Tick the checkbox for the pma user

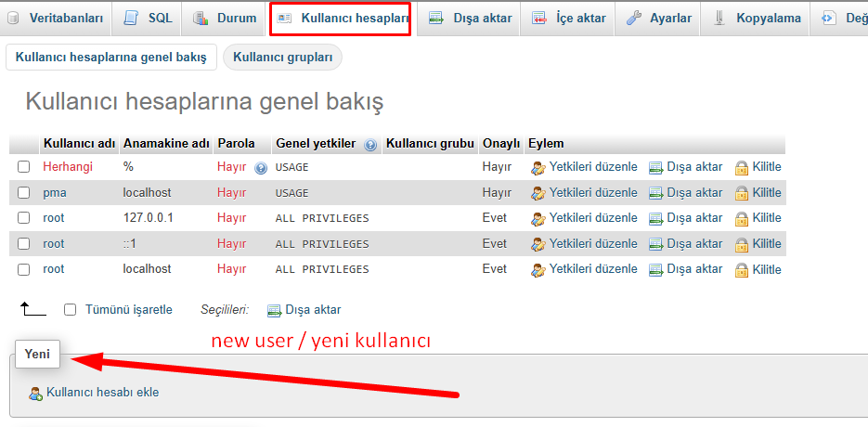[x=23, y=193]
